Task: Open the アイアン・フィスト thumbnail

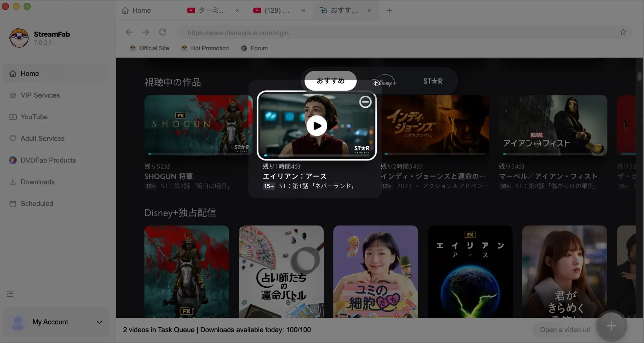Action: click(x=553, y=125)
